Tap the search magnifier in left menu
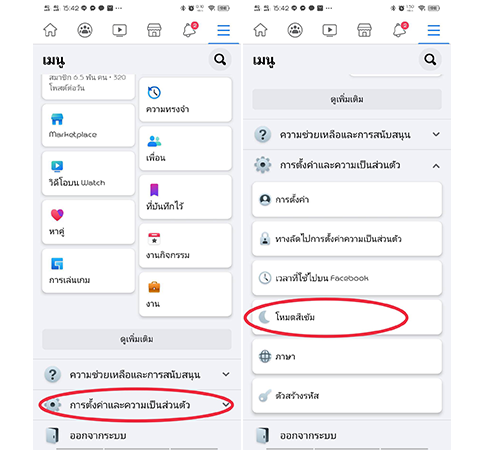 coord(220,60)
